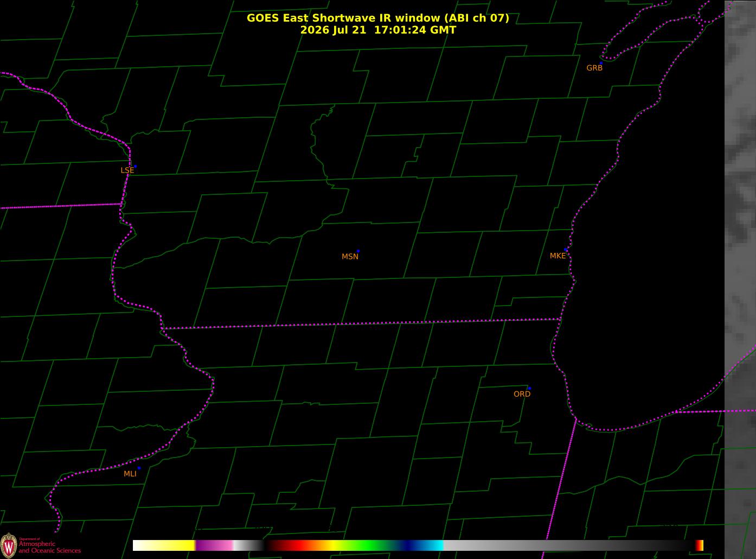The height and width of the screenshot is (559, 756).
Task: Click the blue MLI station marker
Action: point(139,468)
